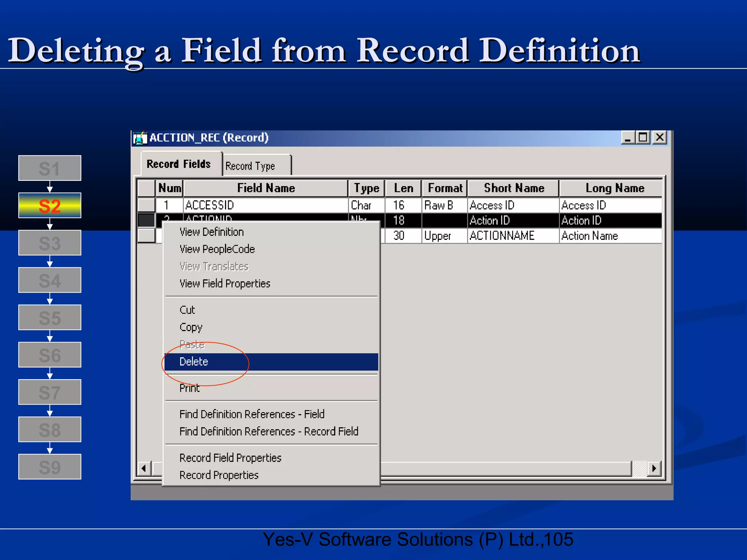The height and width of the screenshot is (560, 747).
Task: Choose Copy in the context menu
Action: pyautogui.click(x=271, y=327)
